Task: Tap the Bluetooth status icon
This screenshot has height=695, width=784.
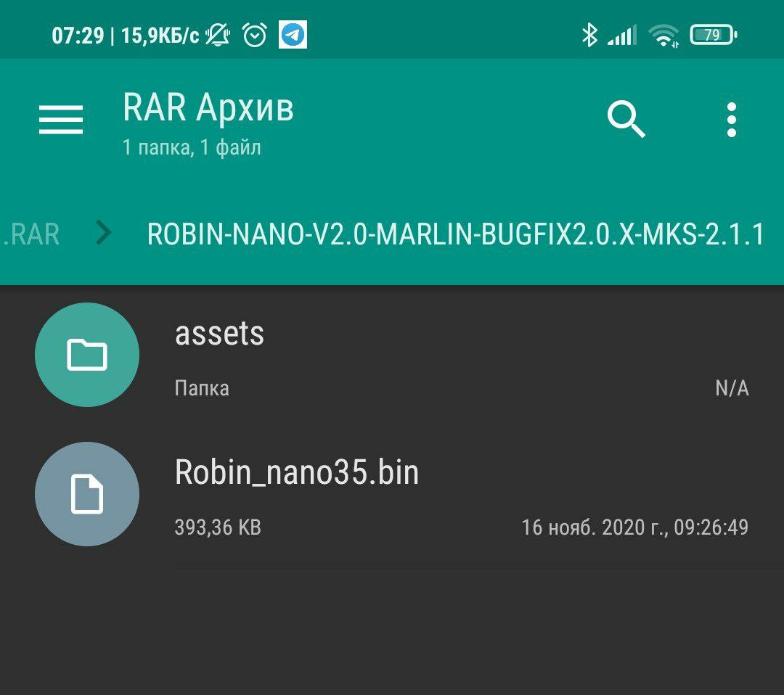Action: pos(589,35)
